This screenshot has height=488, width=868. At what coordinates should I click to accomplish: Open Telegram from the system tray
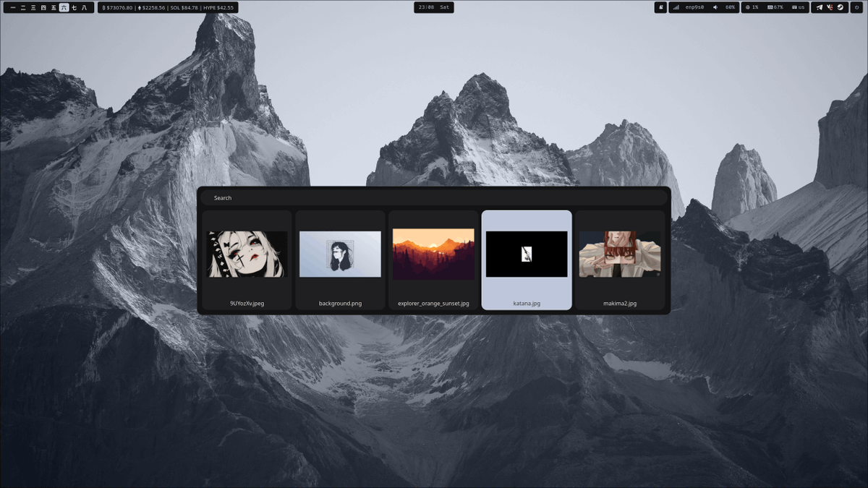coord(820,7)
